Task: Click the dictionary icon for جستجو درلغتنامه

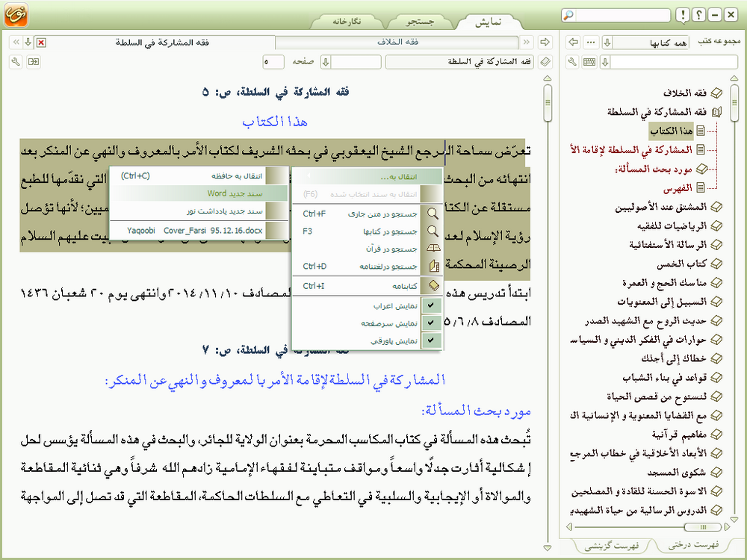Action: click(x=433, y=267)
